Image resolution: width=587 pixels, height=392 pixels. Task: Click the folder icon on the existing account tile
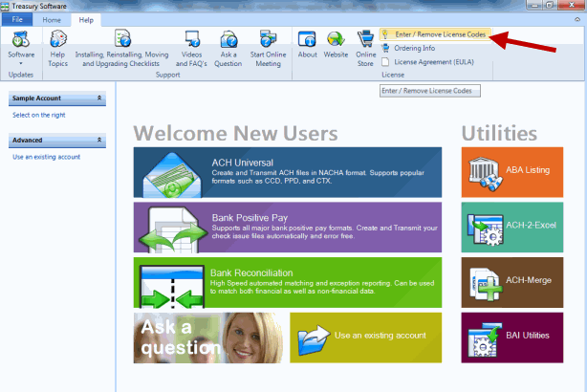(315, 340)
